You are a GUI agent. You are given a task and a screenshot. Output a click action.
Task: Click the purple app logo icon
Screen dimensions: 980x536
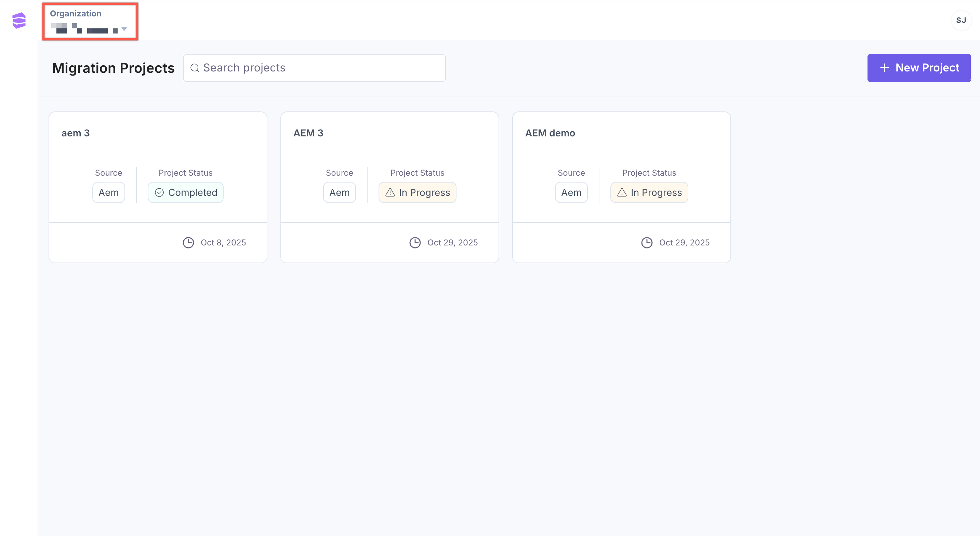point(19,21)
